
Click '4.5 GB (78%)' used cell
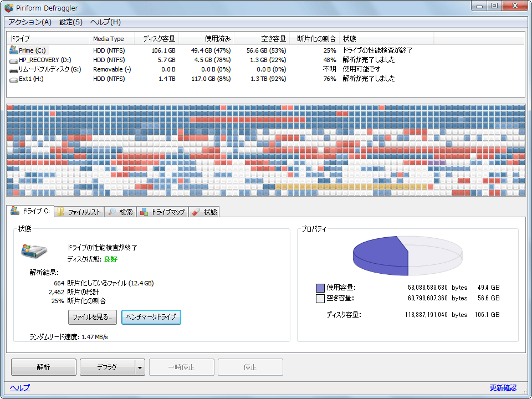[212, 60]
